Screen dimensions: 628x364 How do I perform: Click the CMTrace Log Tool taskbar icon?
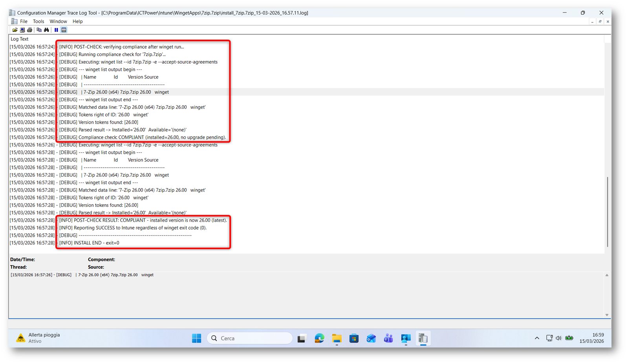tap(423, 338)
